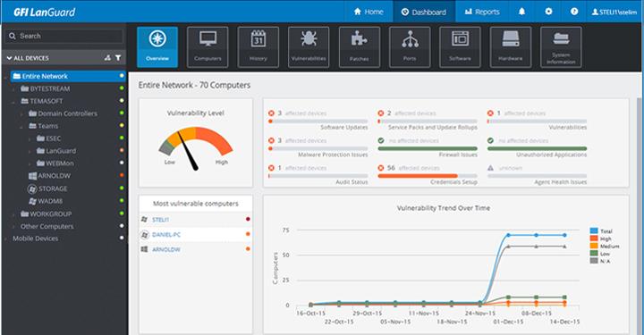This screenshot has height=335, width=644.
Task: Click the filter funnel icon beside All Devices
Action: pos(118,58)
